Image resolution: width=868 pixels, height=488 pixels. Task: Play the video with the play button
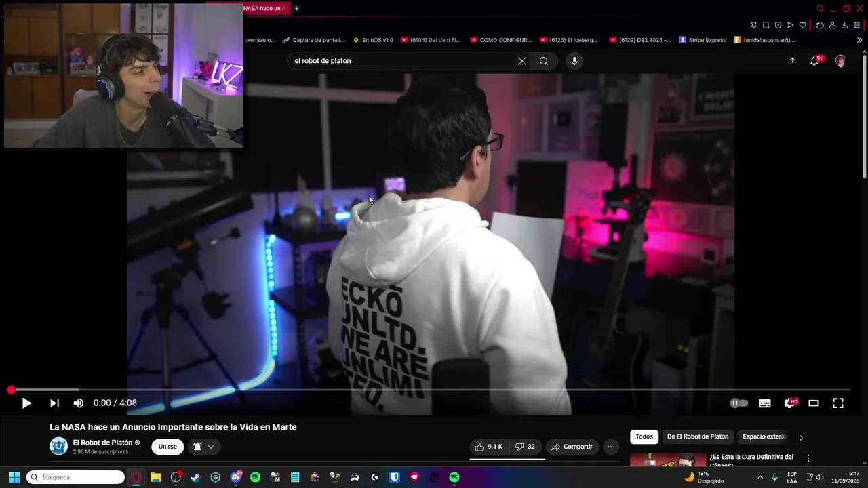[26, 403]
